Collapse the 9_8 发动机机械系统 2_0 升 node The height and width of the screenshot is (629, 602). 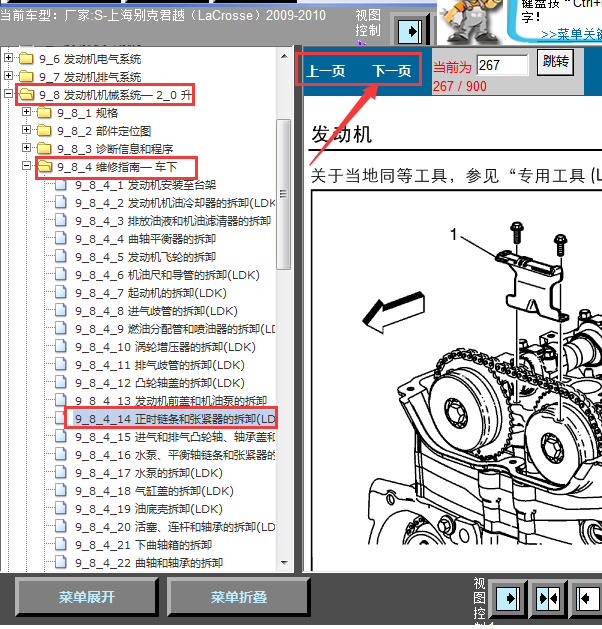coord(8,93)
